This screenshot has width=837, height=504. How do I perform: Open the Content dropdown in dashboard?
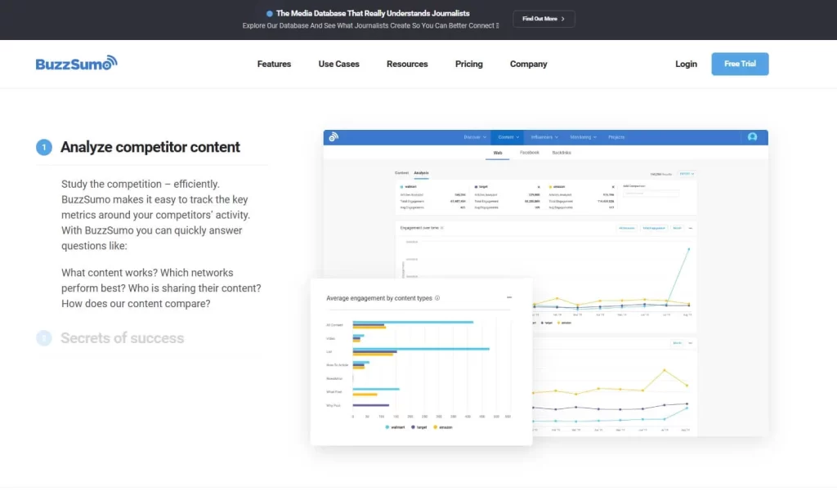pyautogui.click(x=508, y=137)
